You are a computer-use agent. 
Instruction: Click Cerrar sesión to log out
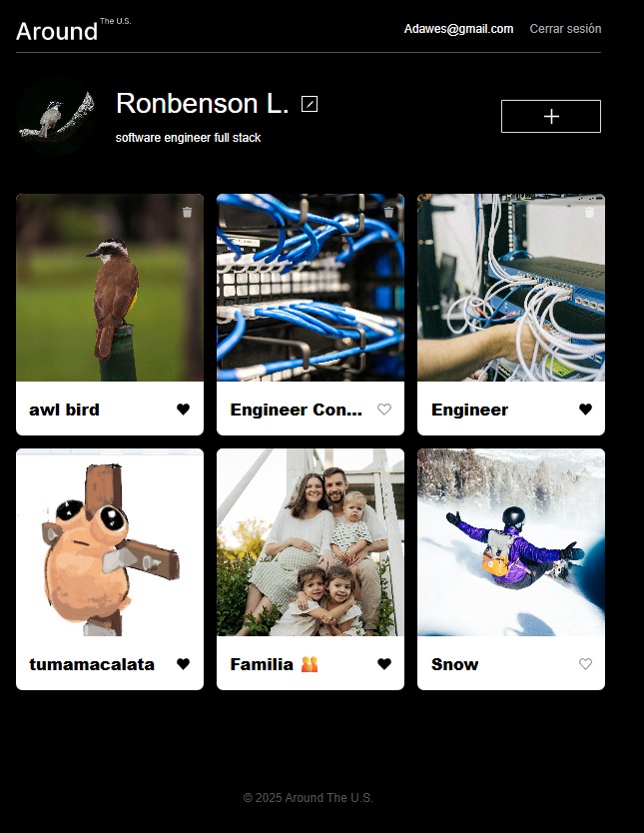click(x=565, y=29)
